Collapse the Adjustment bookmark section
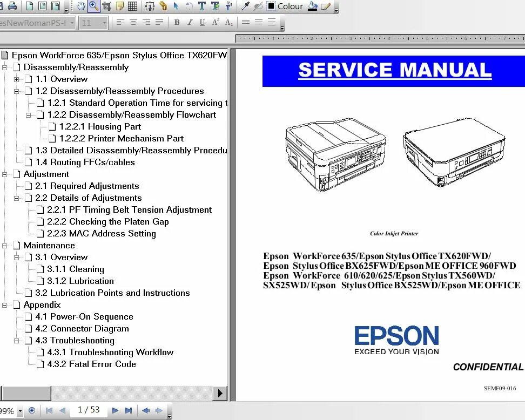This screenshot has height=420, width=525. point(4,174)
